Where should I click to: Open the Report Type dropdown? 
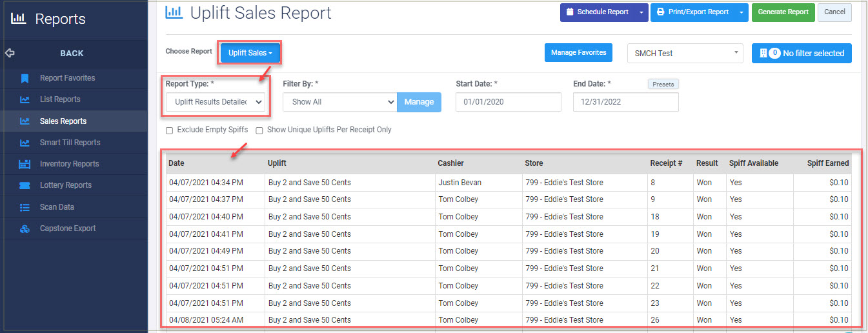coord(215,101)
